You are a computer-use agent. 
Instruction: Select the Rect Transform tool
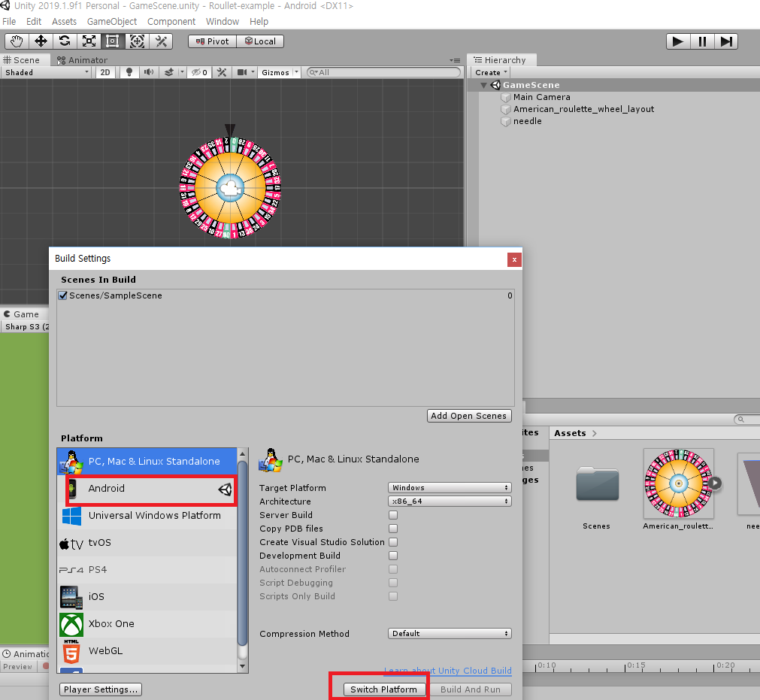click(113, 41)
